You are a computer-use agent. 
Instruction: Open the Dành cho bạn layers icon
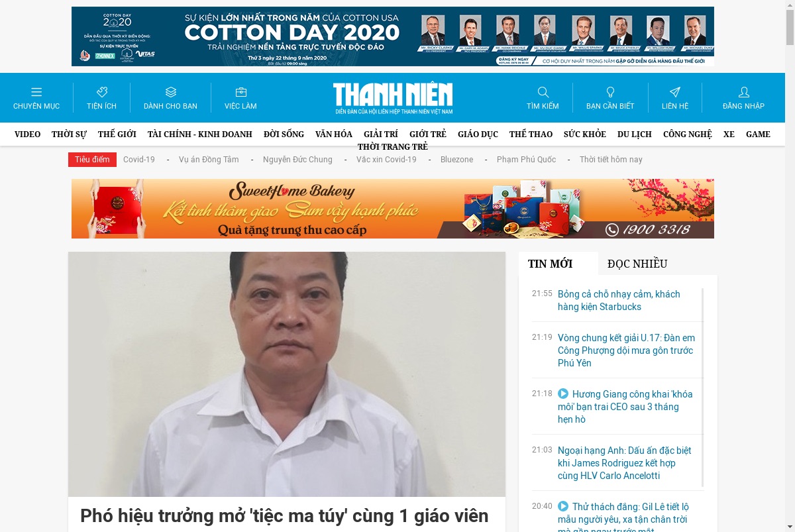tap(170, 92)
